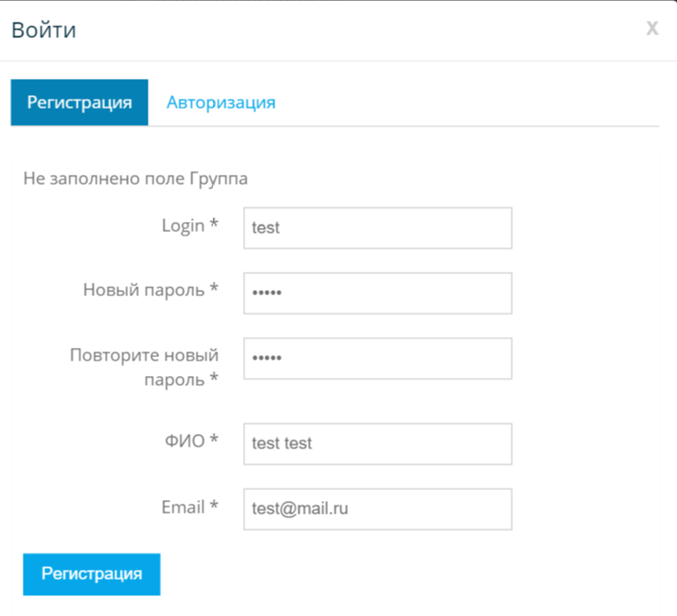This screenshot has height=616, width=677.
Task: Close the Войти dialog with X
Action: [652, 29]
